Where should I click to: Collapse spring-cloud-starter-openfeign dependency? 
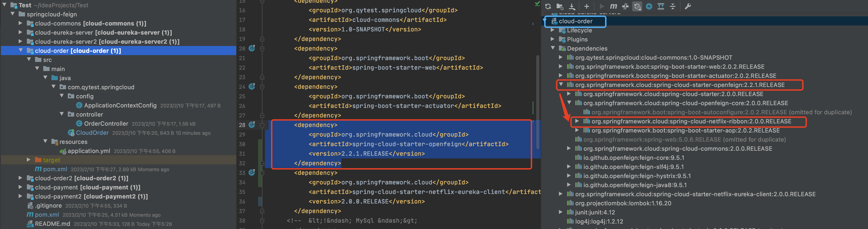(x=561, y=85)
